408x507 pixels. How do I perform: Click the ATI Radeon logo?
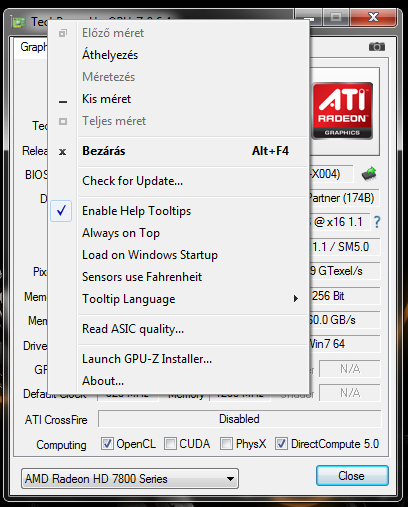click(x=342, y=111)
